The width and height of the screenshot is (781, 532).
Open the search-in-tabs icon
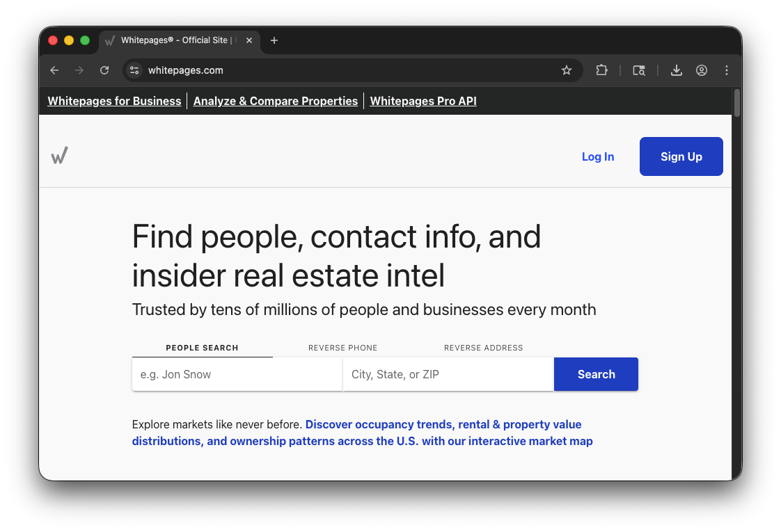point(638,70)
